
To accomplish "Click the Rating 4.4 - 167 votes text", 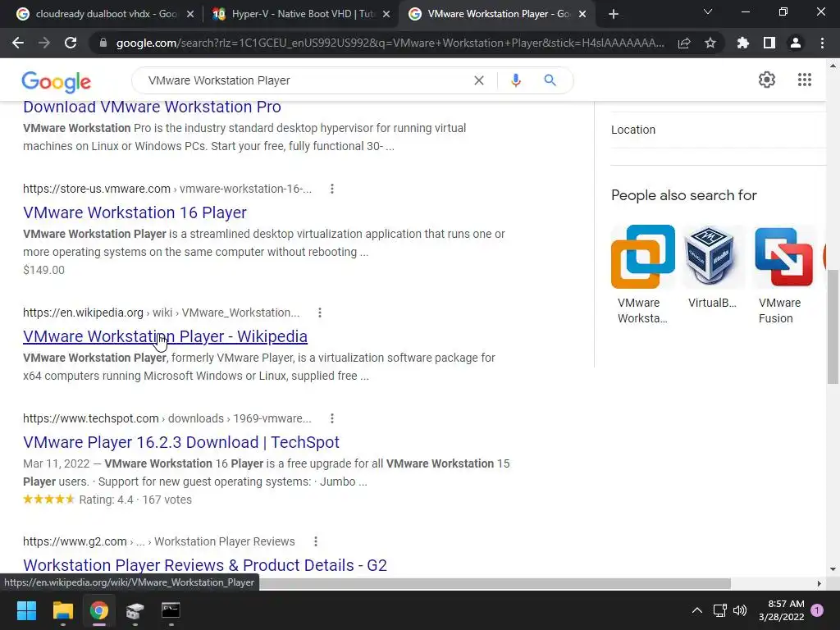I will click(135, 500).
